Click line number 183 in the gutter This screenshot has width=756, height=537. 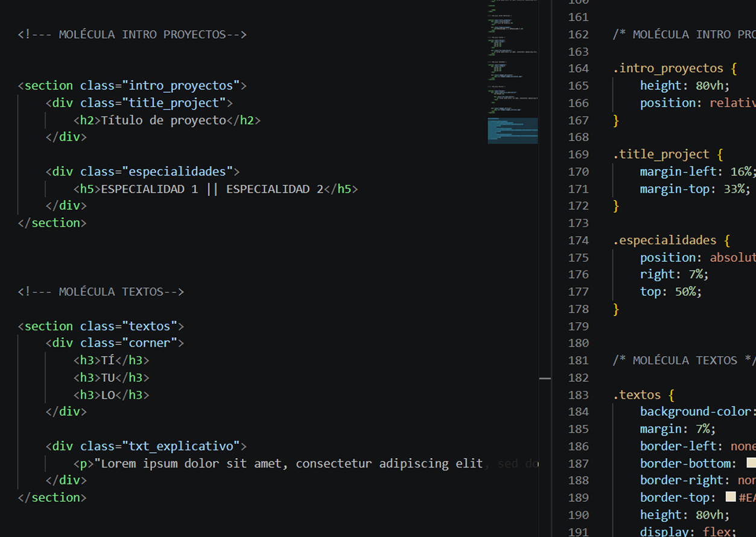578,395
